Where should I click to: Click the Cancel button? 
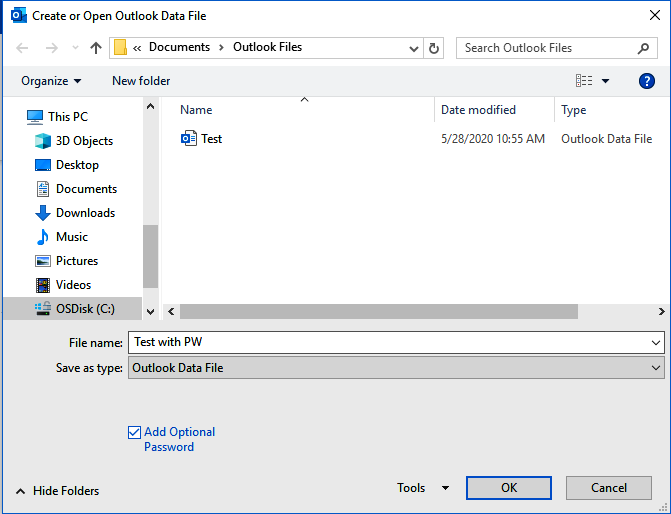click(x=609, y=488)
